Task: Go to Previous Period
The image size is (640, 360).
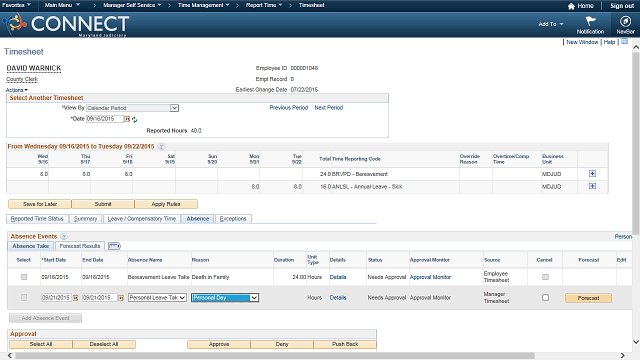Action: click(x=289, y=108)
